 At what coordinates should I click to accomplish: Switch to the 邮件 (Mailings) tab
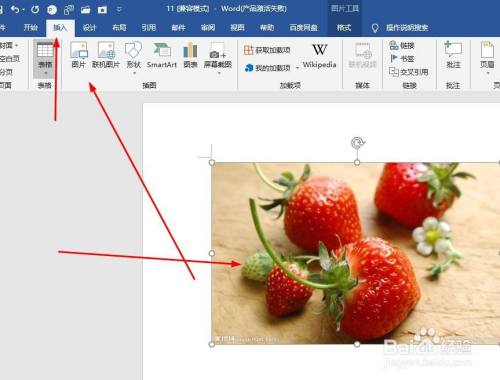(178, 28)
